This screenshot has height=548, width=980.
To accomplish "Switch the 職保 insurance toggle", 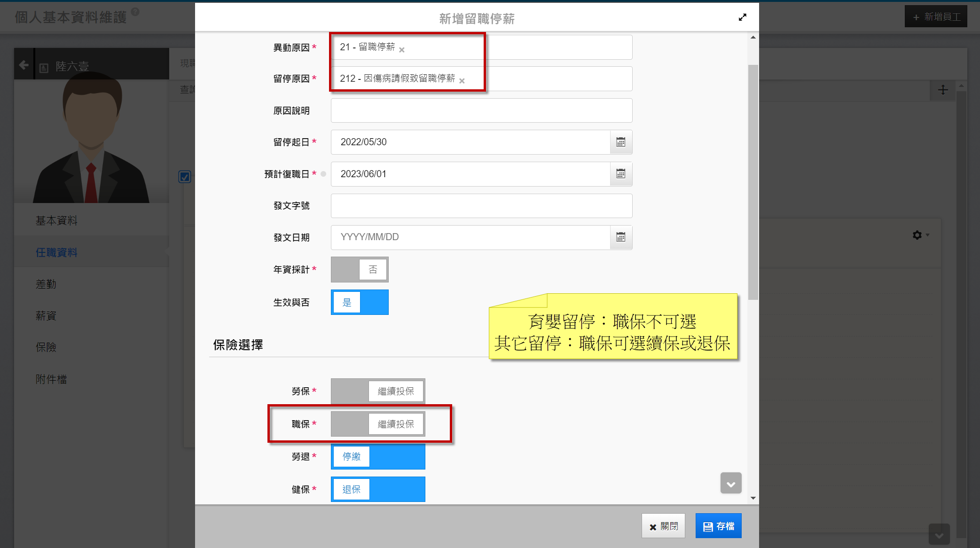I will coord(378,424).
